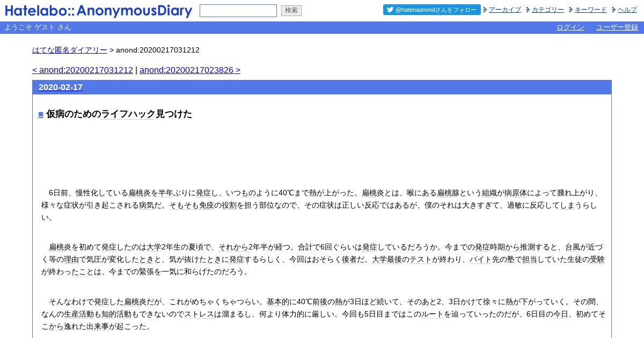Click keyword link 受験
Image resolution: width=644 pixels, height=338 pixels.
tap(597, 260)
